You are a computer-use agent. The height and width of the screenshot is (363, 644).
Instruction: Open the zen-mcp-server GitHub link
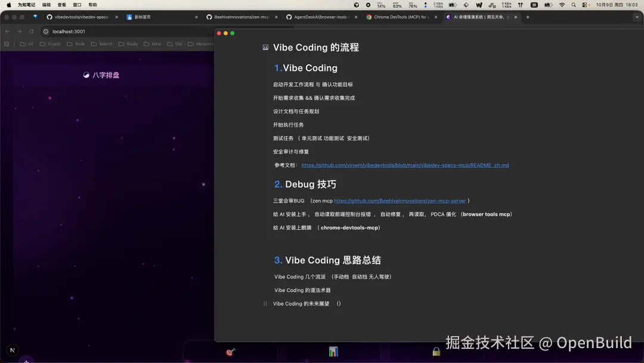(x=400, y=201)
